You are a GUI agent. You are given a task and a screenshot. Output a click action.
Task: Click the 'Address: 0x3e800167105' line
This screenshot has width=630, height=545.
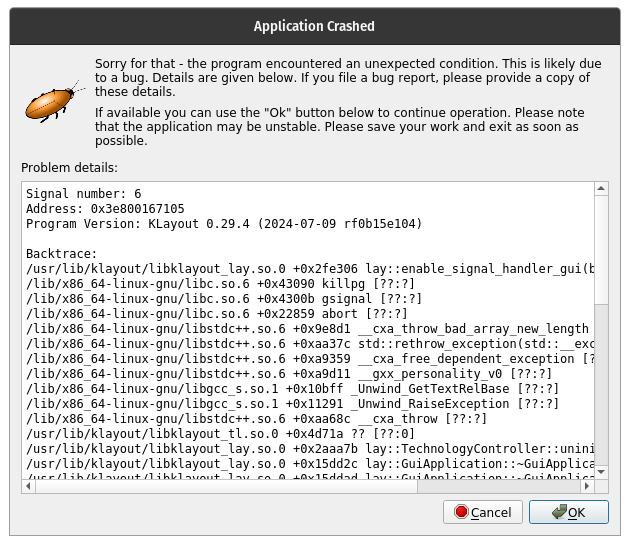point(105,209)
